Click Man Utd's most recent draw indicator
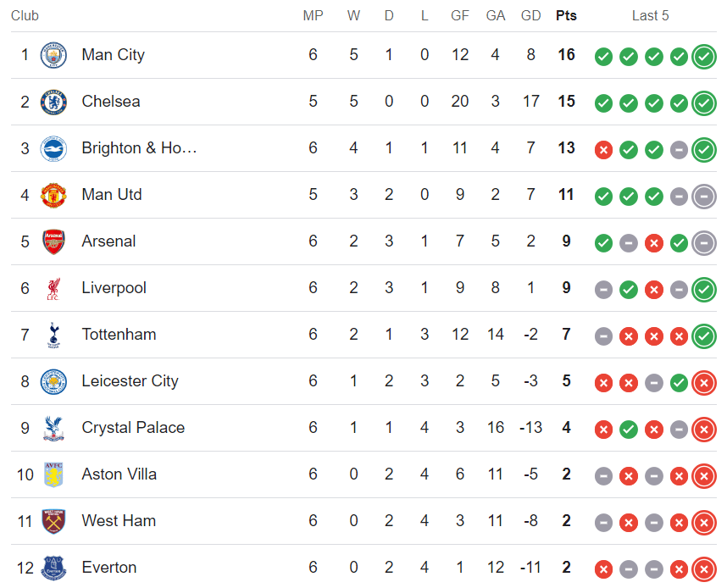This screenshot has height=588, width=727. pos(704,197)
